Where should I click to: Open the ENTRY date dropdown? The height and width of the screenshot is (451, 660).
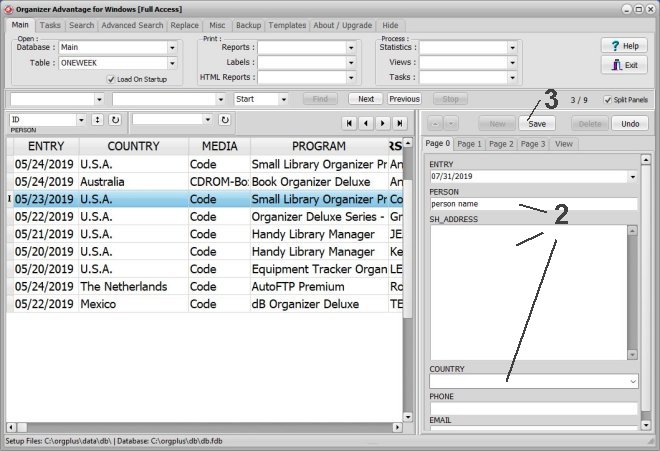point(633,177)
